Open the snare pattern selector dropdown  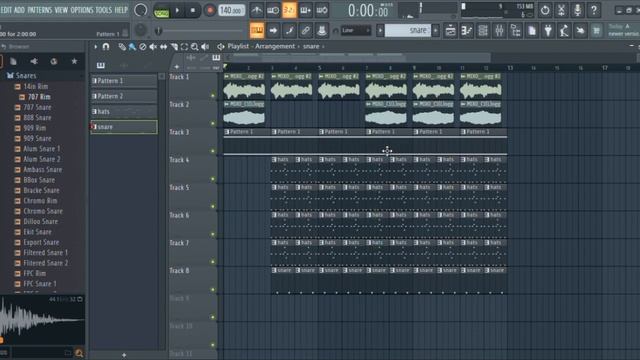[407, 30]
